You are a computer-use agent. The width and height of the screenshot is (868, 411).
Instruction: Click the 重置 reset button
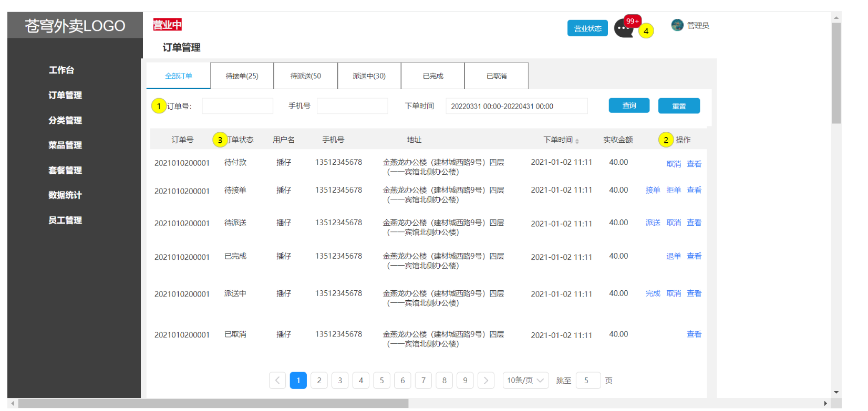679,106
